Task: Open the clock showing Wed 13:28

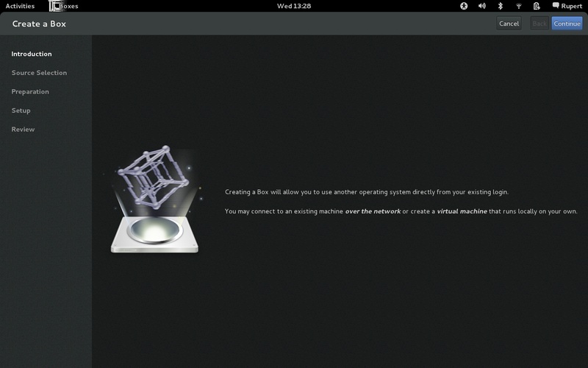Action: coord(293,6)
